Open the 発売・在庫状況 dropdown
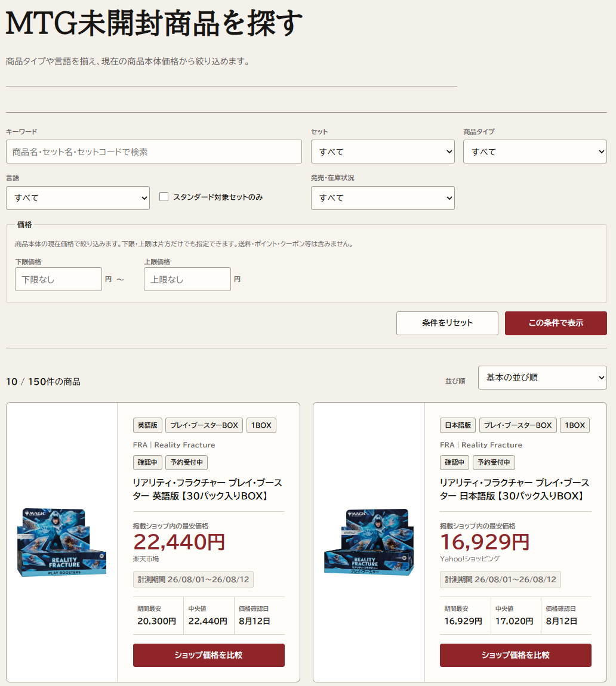The width and height of the screenshot is (616, 686). click(x=383, y=198)
